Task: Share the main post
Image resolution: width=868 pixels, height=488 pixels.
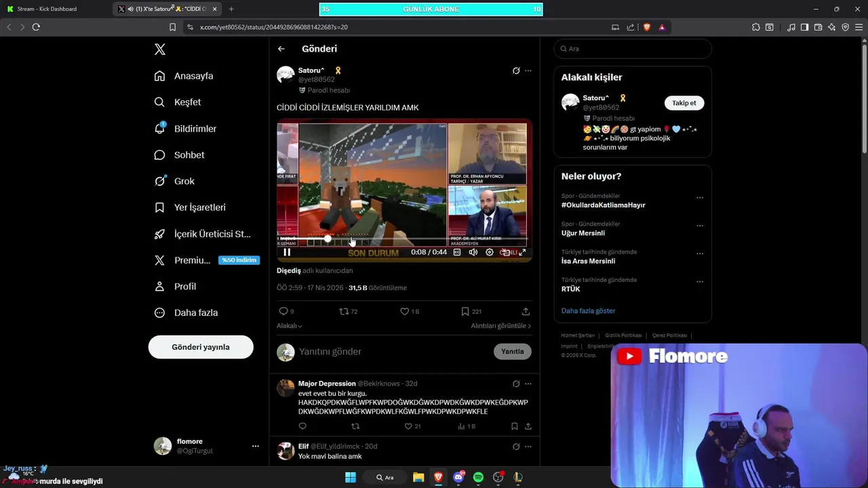Action: (526, 311)
